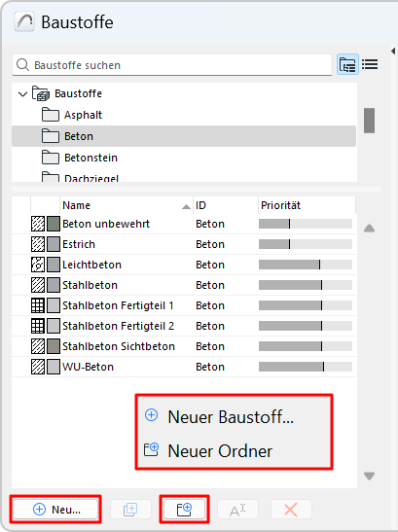Click the rename button
The width and height of the screenshot is (398, 532).
click(237, 510)
